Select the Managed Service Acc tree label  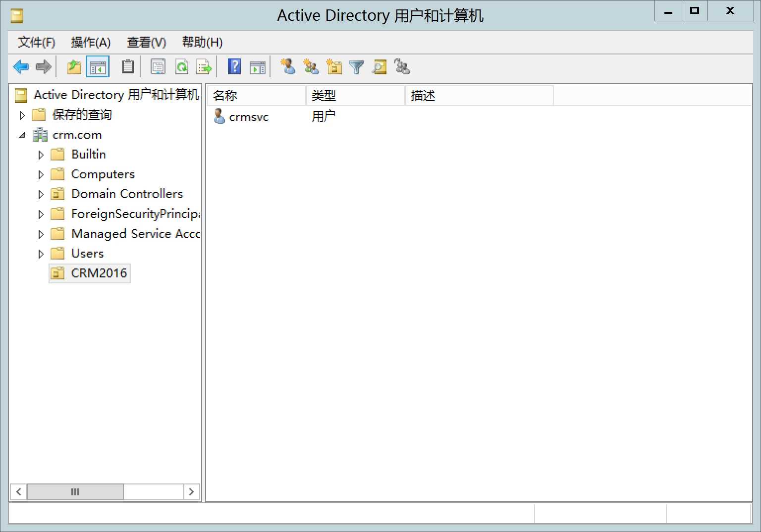[135, 233]
